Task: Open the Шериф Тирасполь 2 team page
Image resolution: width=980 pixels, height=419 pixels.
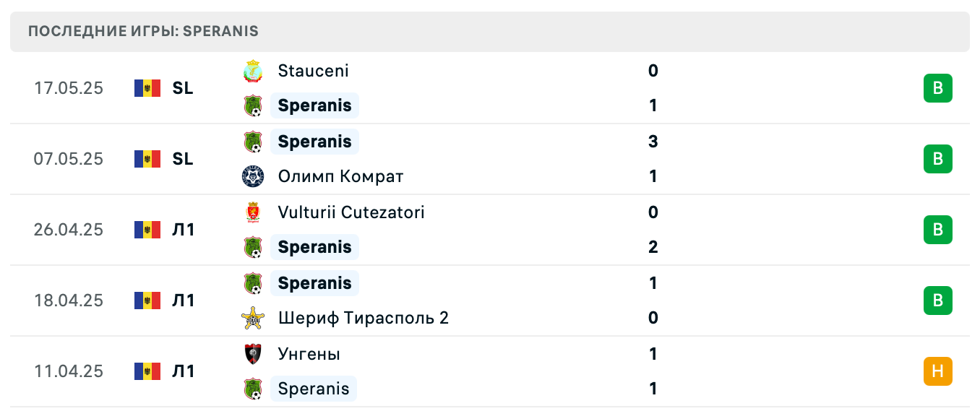Action: [x=363, y=318]
